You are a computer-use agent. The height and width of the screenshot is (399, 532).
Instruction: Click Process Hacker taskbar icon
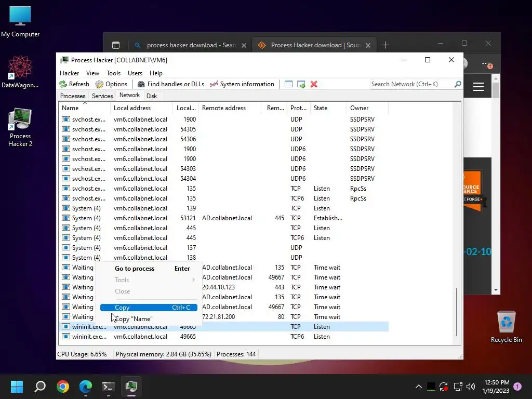(131, 387)
